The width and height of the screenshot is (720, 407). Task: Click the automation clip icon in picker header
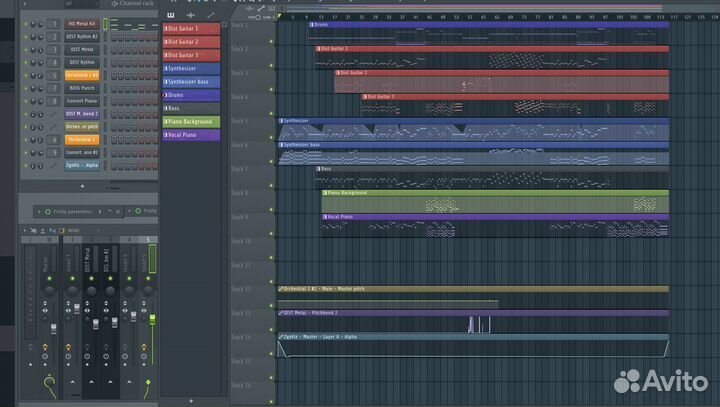(x=213, y=15)
